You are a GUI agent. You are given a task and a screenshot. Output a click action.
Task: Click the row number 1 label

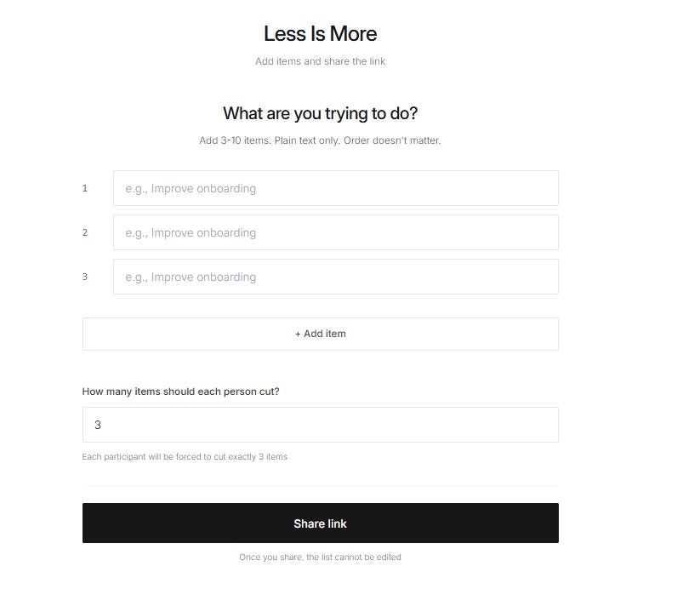point(85,188)
